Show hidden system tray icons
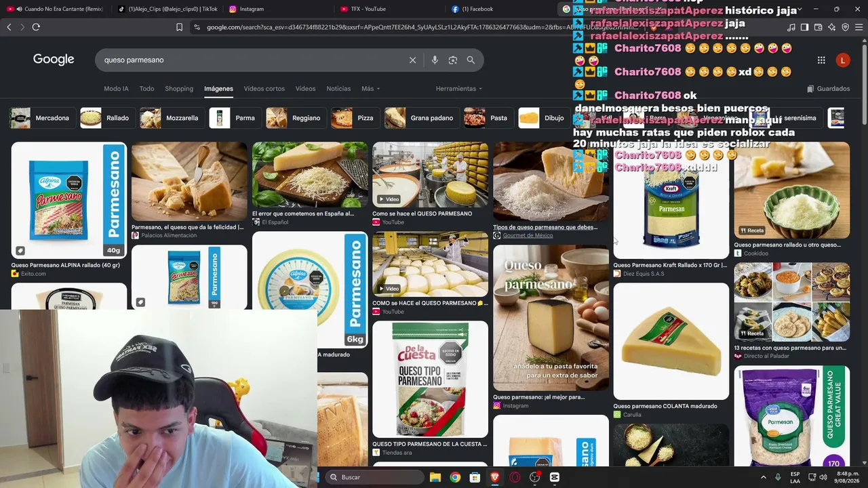 (x=764, y=477)
